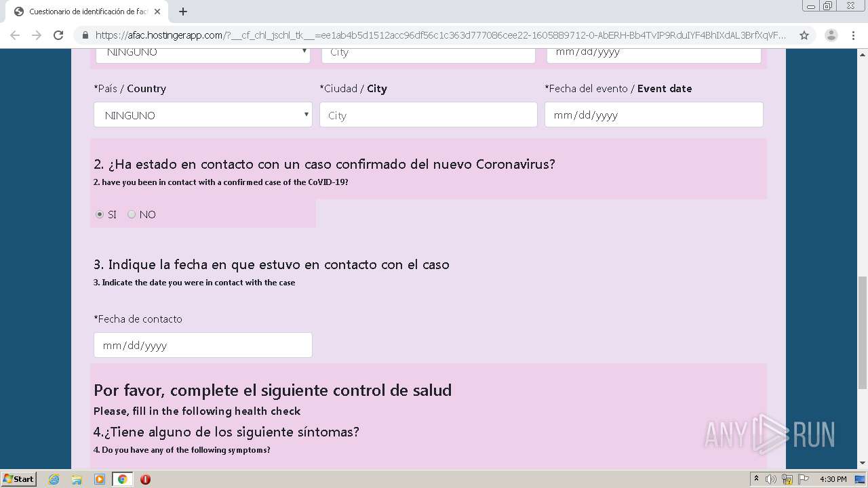Close the Cuestionario tab
868x488 pixels.
pos(157,12)
